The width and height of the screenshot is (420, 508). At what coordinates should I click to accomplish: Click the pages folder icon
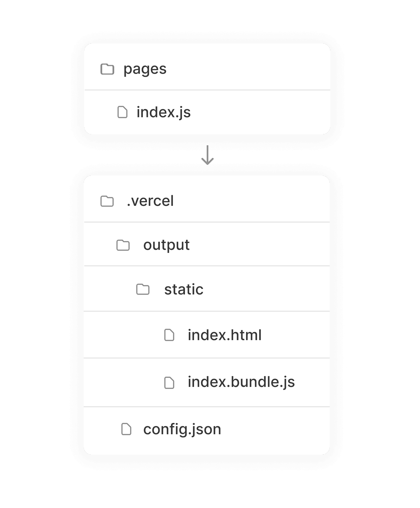(107, 69)
